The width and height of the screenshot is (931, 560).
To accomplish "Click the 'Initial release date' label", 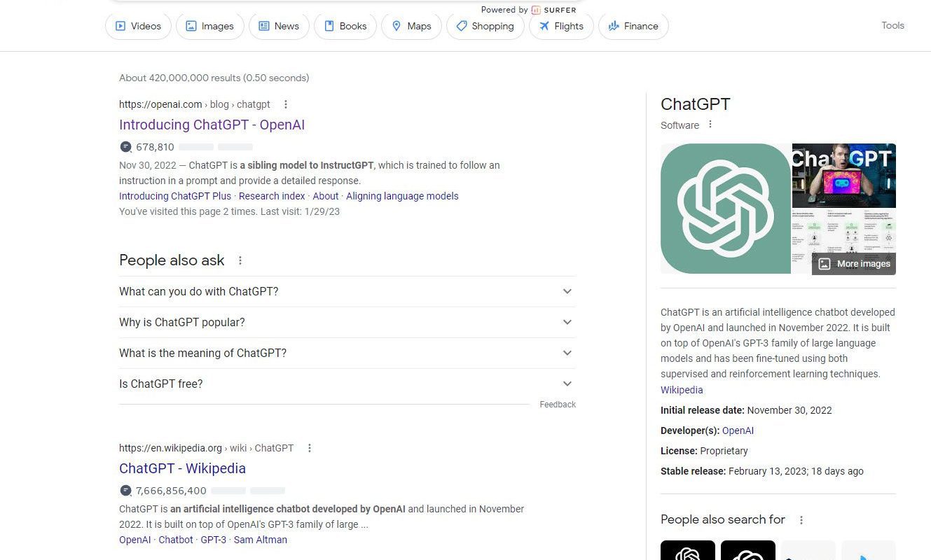I will (703, 410).
